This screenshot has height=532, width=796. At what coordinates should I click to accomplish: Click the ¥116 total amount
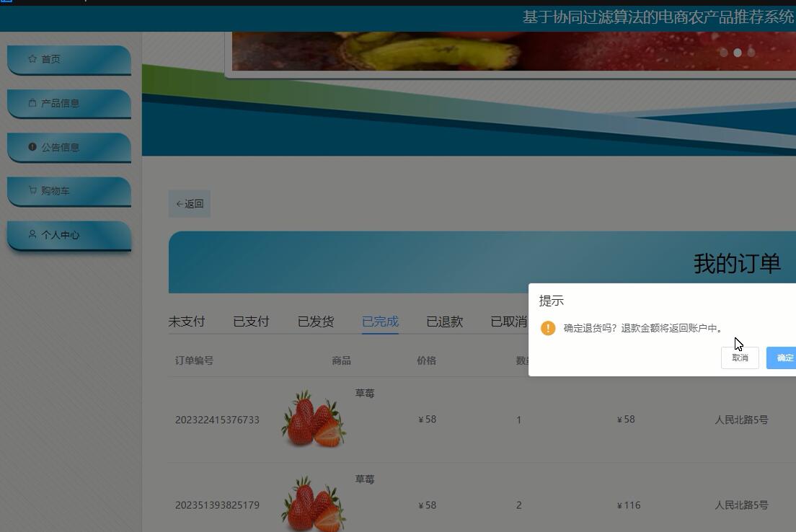click(629, 505)
